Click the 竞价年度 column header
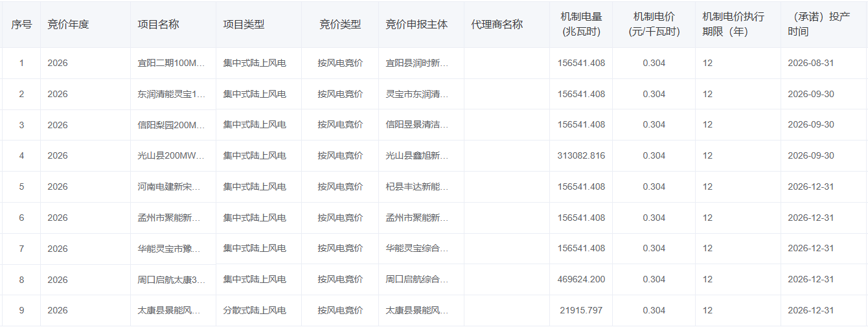The height and width of the screenshot is (327, 868). coord(68,25)
